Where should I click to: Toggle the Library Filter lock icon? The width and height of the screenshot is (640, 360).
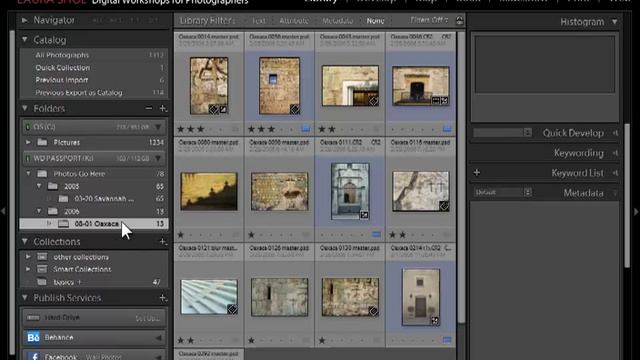[460, 20]
